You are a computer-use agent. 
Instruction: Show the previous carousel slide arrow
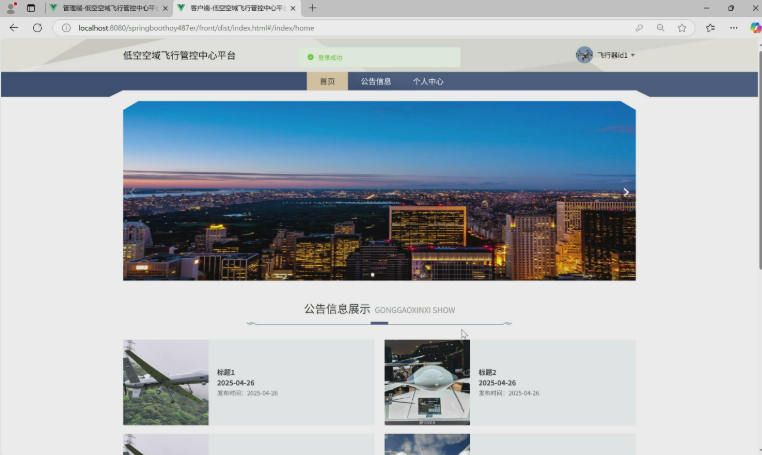click(x=133, y=192)
